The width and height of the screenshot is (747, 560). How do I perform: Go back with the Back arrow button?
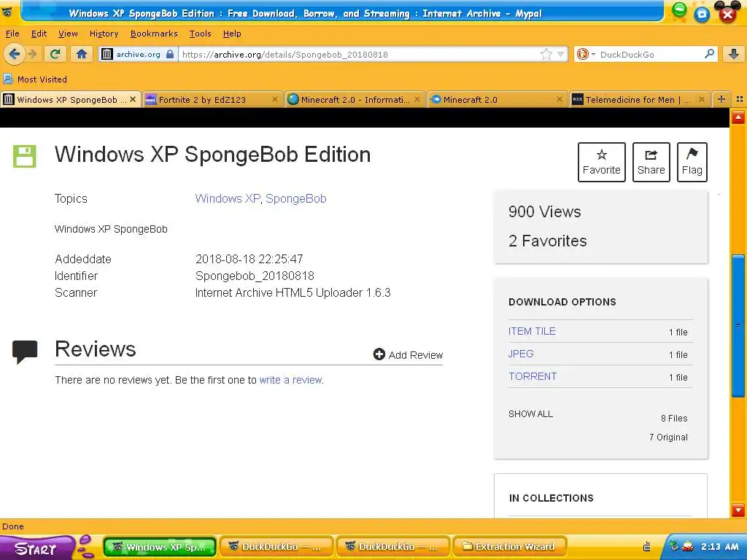15,54
